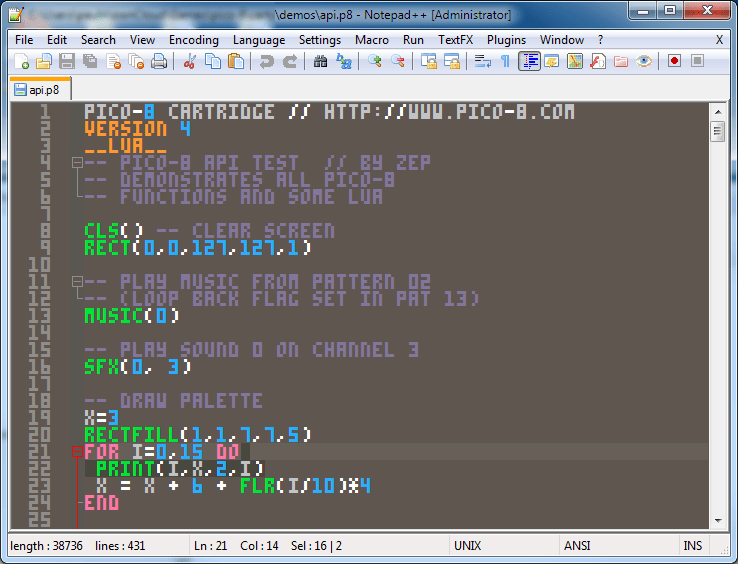Place cursor on the MUSIC(0) code line
The image size is (738, 564).
[132, 315]
